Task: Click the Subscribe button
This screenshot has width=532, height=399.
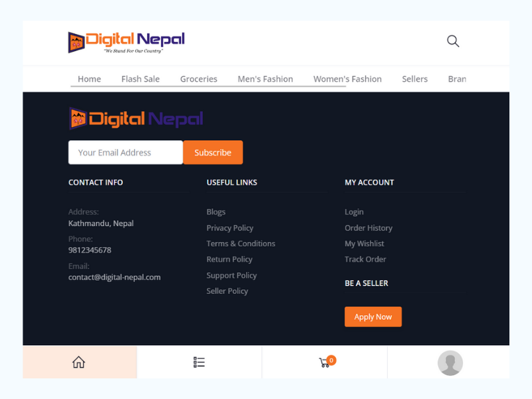Action: click(213, 152)
